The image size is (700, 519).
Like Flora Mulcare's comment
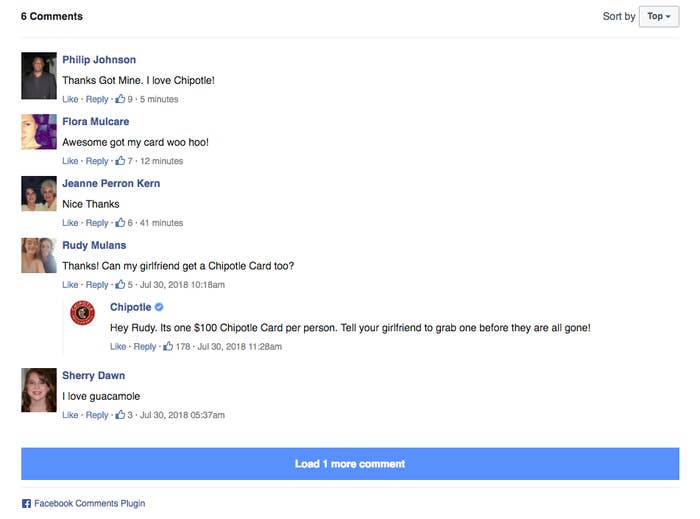[x=70, y=161]
